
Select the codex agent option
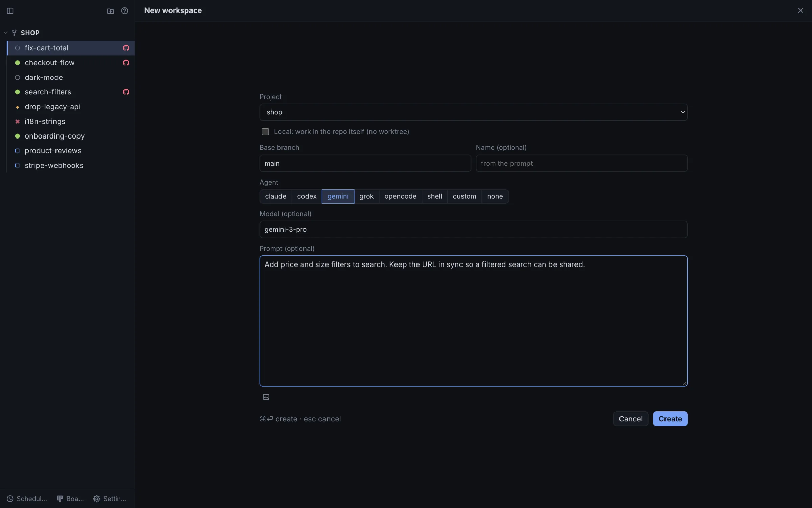pos(307,196)
